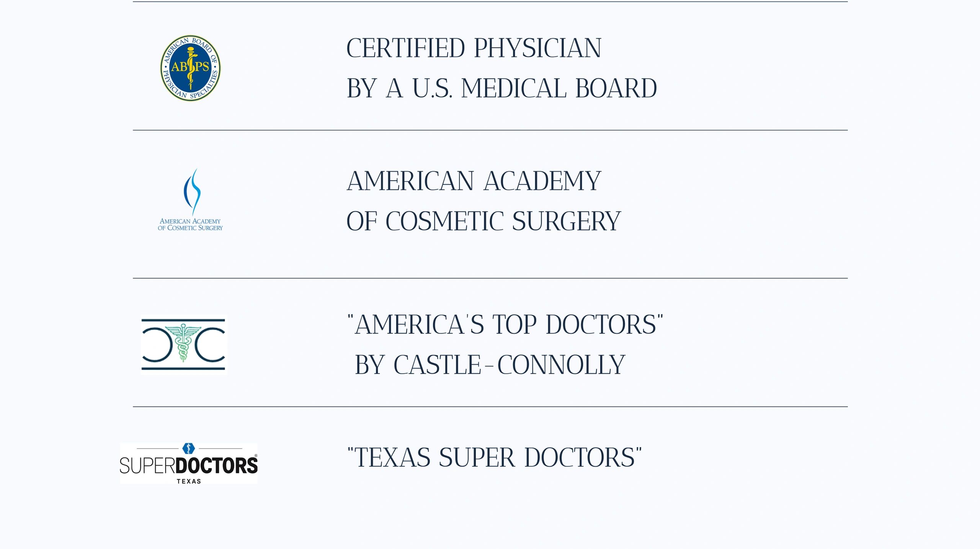The width and height of the screenshot is (980, 549).
Task: Select the large "AMERICAN ACADEMY" heading line
Action: coord(474,181)
